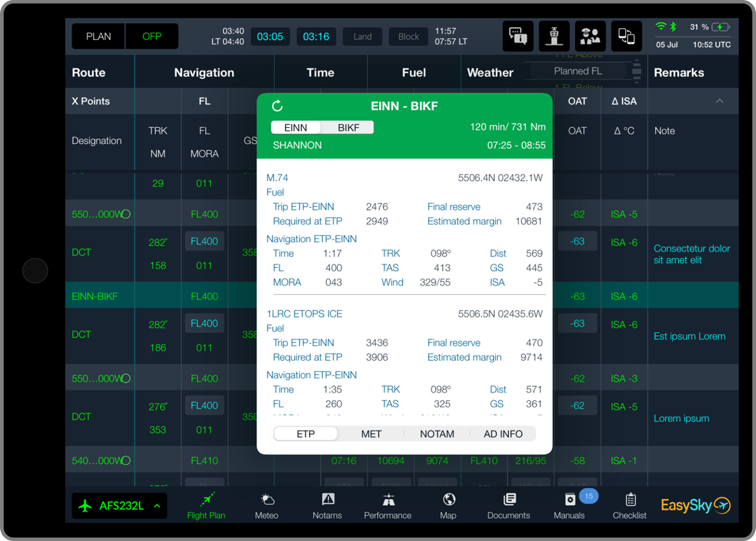Click the EasySky logo
The width and height of the screenshot is (756, 541).
pyautogui.click(x=696, y=505)
